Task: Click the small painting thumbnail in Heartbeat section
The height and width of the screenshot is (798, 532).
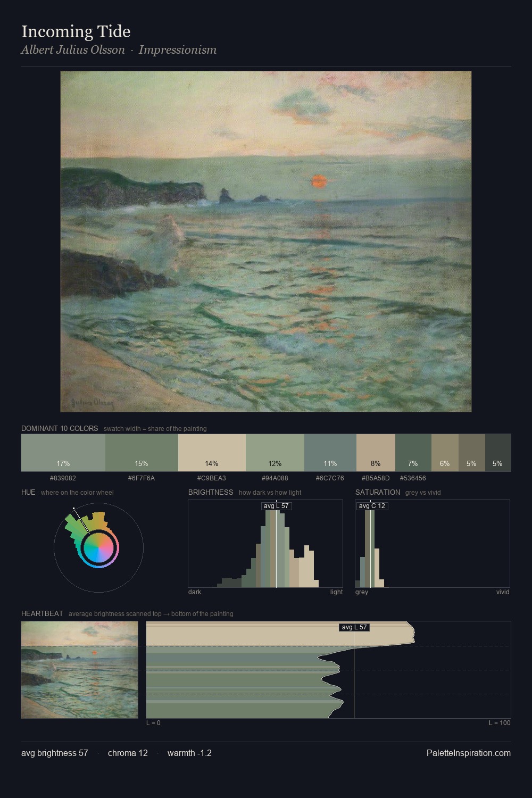Action: point(79,670)
